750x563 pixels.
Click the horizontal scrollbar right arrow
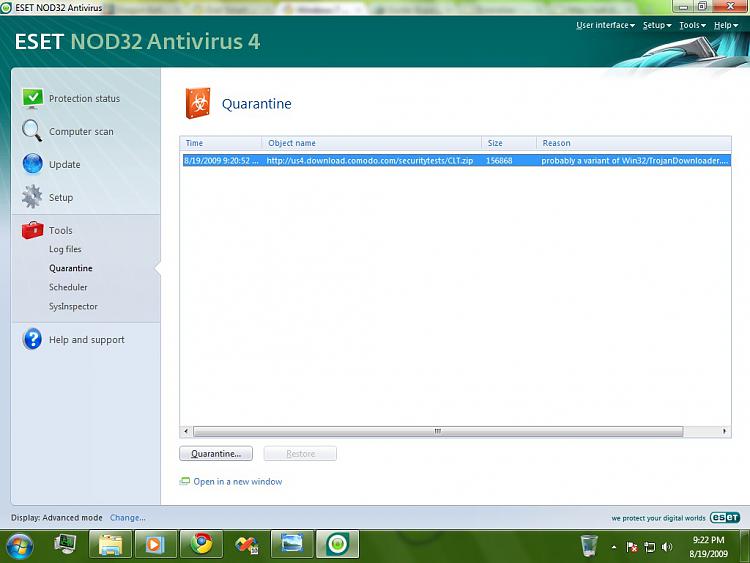coord(724,431)
